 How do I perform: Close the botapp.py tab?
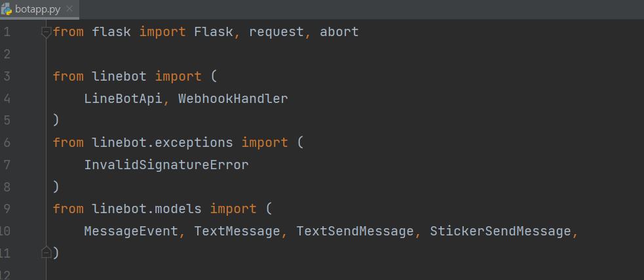click(x=69, y=9)
